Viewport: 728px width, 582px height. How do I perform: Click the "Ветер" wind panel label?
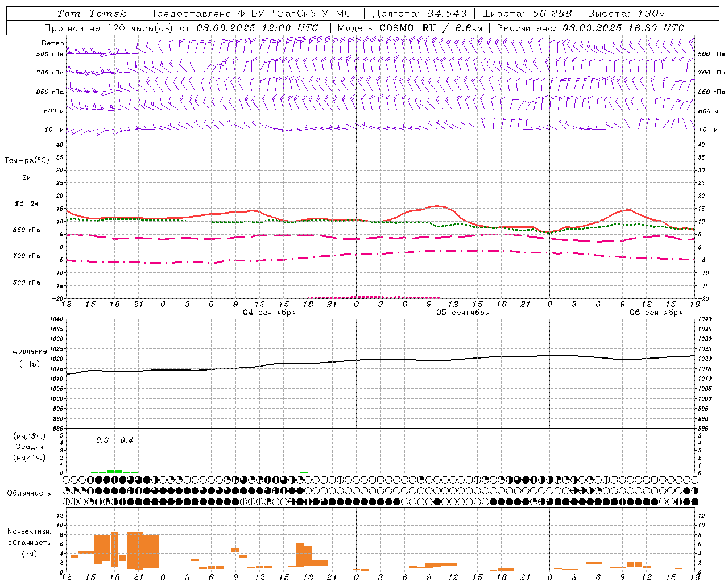53,43
